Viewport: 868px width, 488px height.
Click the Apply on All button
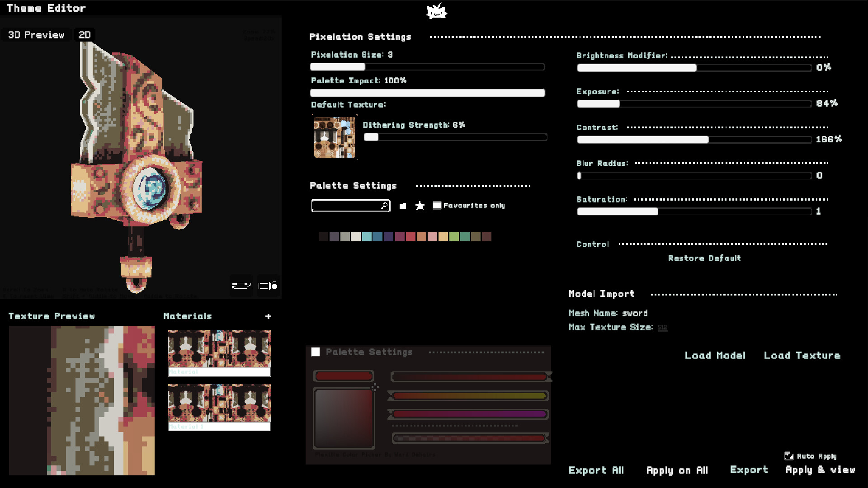click(677, 470)
